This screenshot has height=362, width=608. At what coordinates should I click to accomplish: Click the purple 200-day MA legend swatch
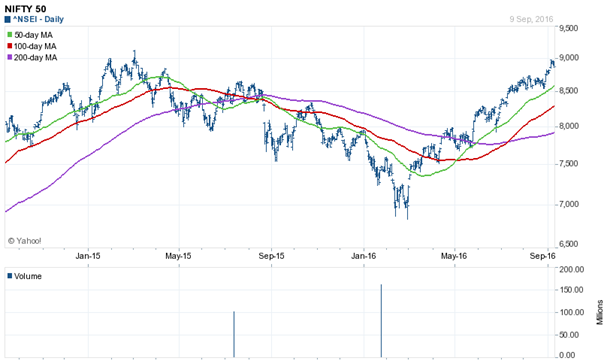pos(10,57)
